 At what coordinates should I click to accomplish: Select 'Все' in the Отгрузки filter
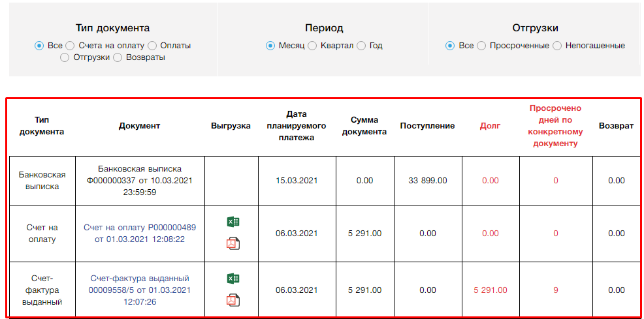(x=450, y=46)
